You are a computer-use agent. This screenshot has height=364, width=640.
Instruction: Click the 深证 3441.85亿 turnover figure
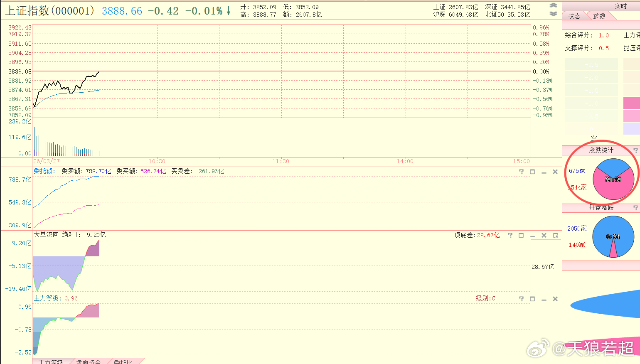coord(507,7)
